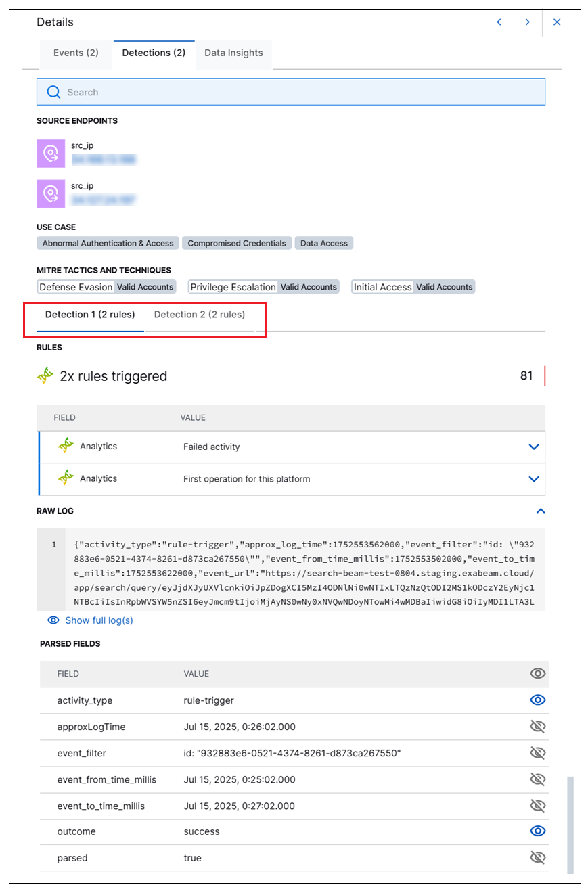
Task: Select Detection 1 (2 rules) tab
Action: point(90,315)
